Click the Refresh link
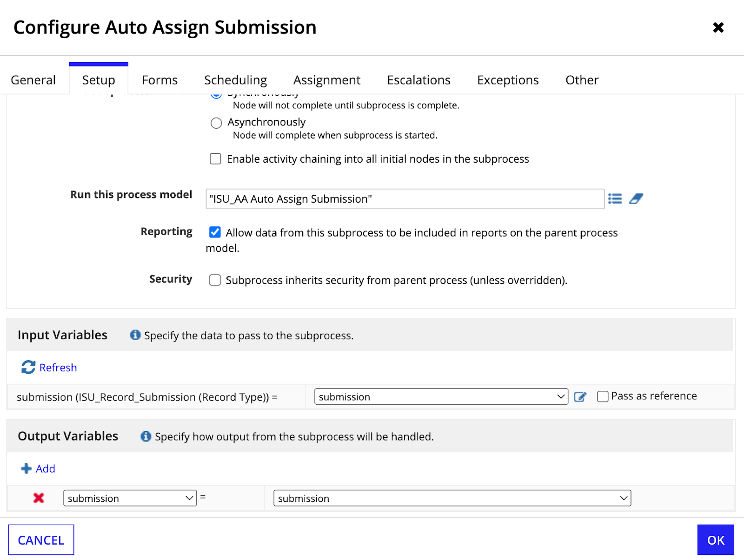This screenshot has height=560, width=744. tap(58, 368)
